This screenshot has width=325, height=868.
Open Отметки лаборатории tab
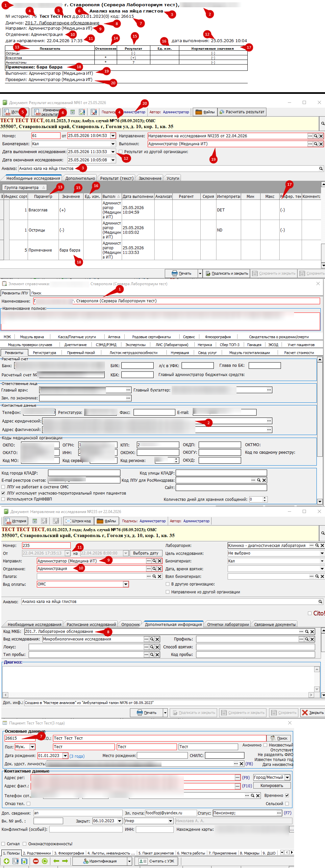point(228,624)
